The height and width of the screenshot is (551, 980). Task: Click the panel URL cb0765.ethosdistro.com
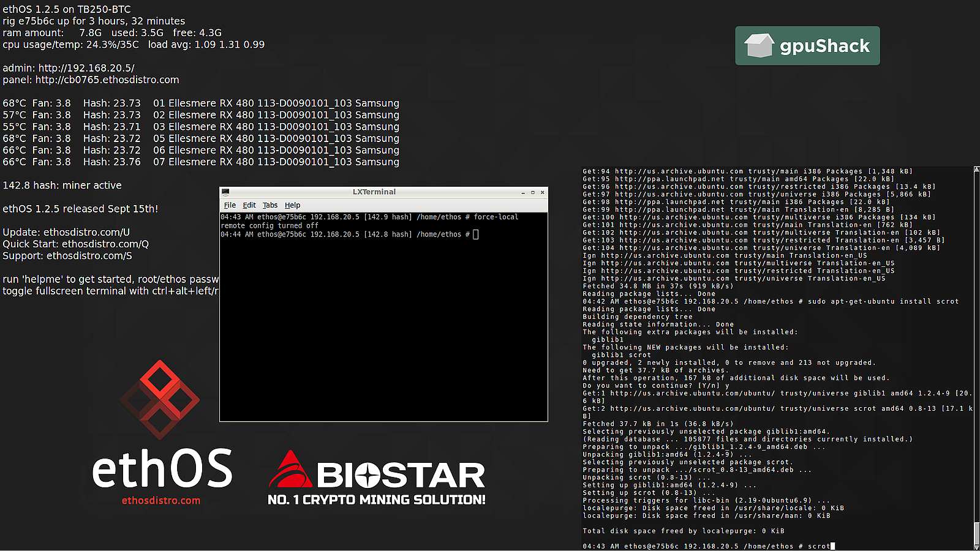tap(107, 80)
